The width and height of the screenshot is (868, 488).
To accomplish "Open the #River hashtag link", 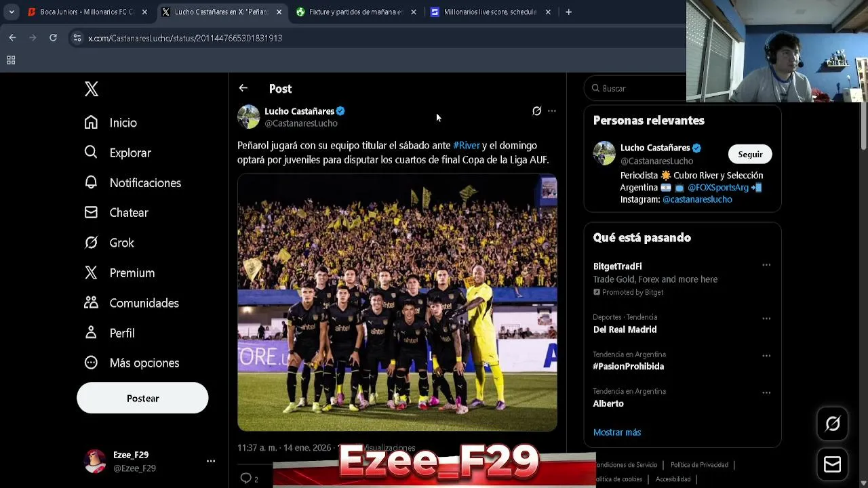I will click(x=467, y=145).
